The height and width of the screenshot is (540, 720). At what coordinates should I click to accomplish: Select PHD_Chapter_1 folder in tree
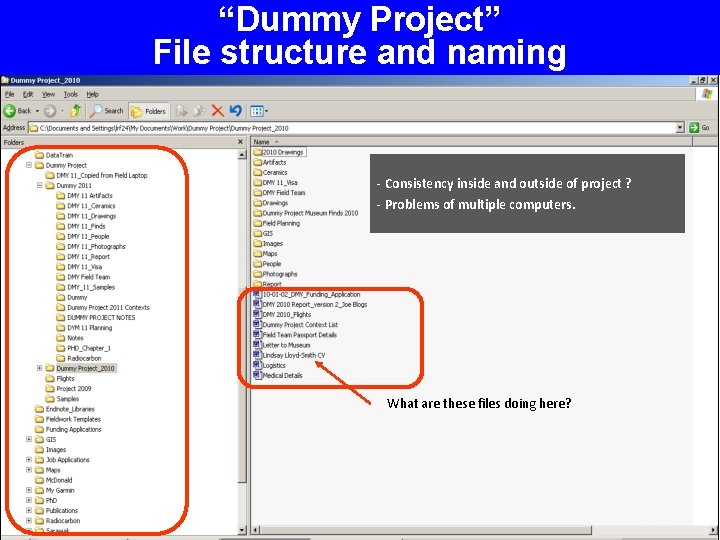tap(84, 348)
